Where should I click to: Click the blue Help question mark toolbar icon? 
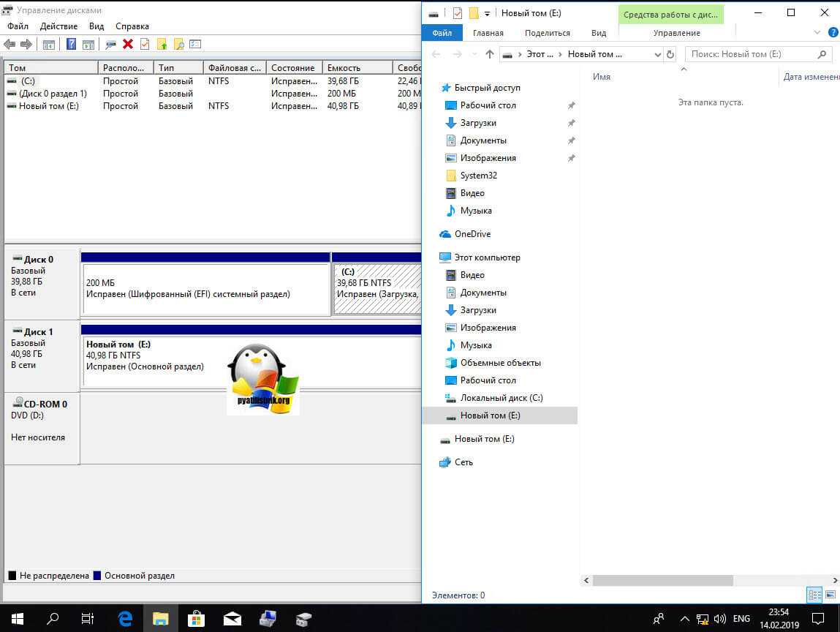(x=71, y=44)
